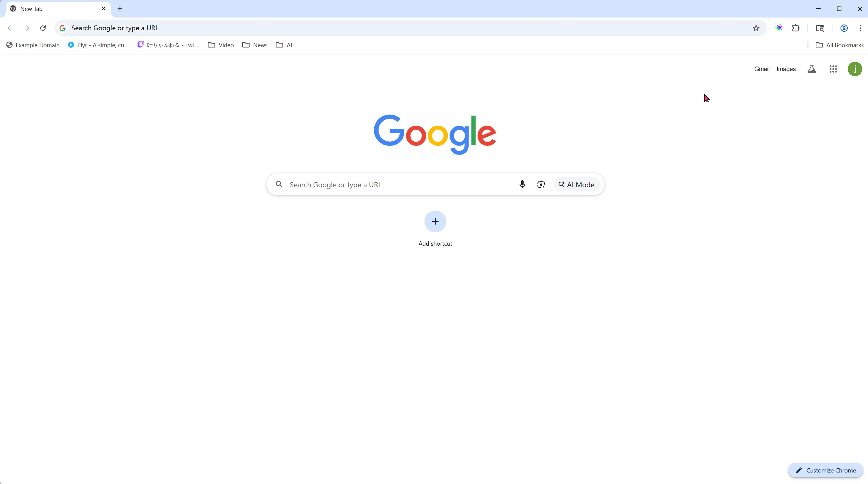868x484 pixels.
Task: Click the reload page icon
Action: click(43, 28)
